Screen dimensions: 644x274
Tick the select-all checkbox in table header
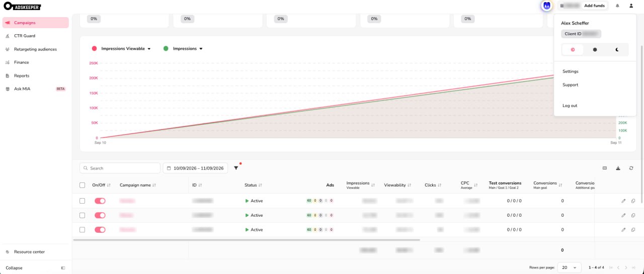coord(83,186)
